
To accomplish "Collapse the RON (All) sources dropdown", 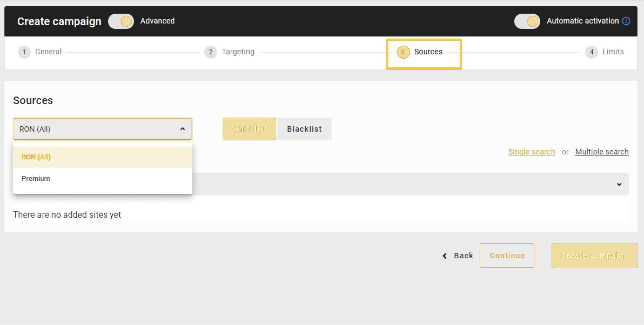I will [x=182, y=129].
